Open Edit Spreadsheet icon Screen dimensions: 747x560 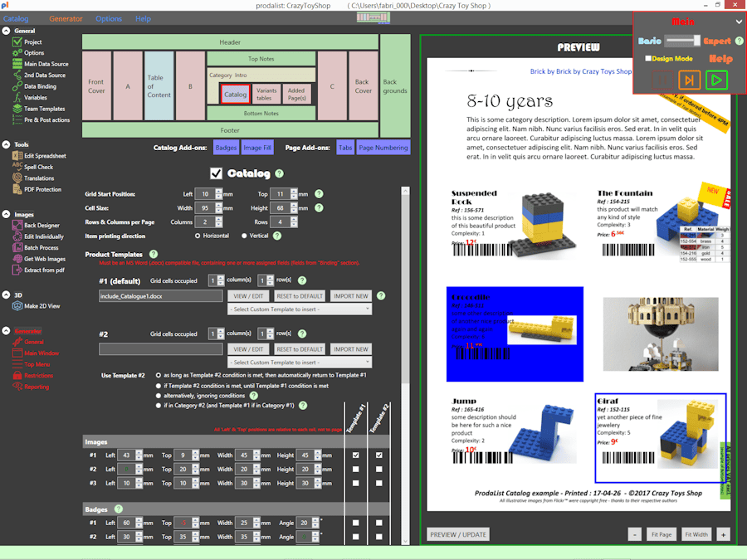pyautogui.click(x=17, y=156)
